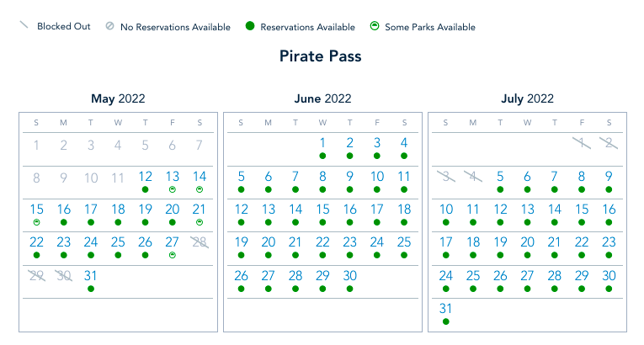Click the partial availability icon under May 14
This screenshot has height=345, width=644.
[x=200, y=189]
